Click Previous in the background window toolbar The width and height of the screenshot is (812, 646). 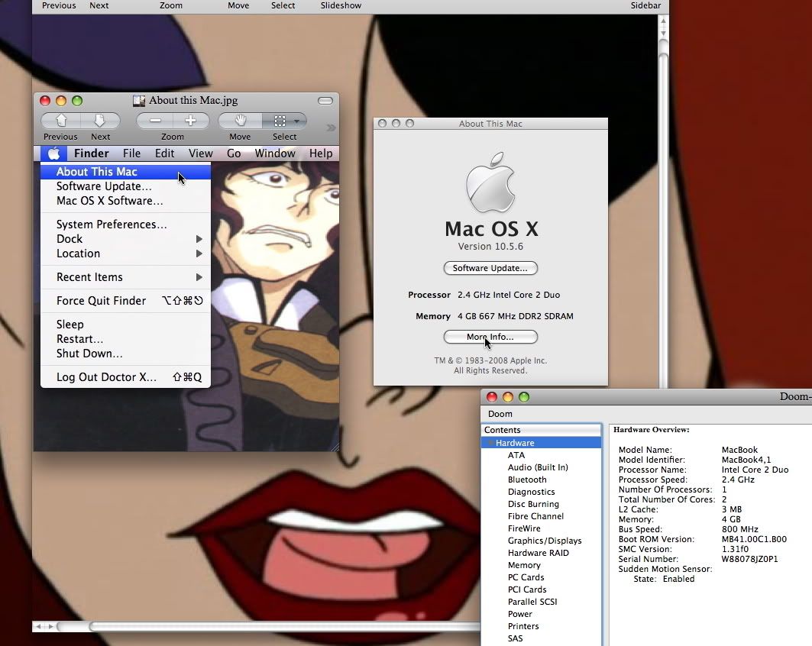59,5
